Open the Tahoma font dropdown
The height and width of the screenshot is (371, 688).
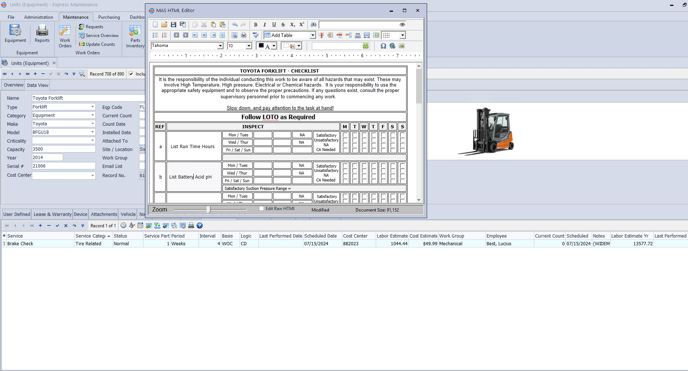click(x=220, y=46)
